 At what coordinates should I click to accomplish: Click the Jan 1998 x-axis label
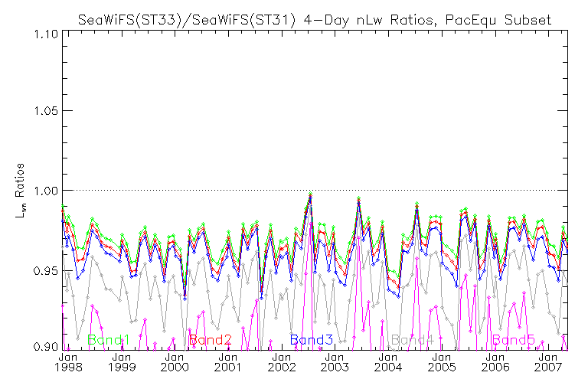[68, 362]
